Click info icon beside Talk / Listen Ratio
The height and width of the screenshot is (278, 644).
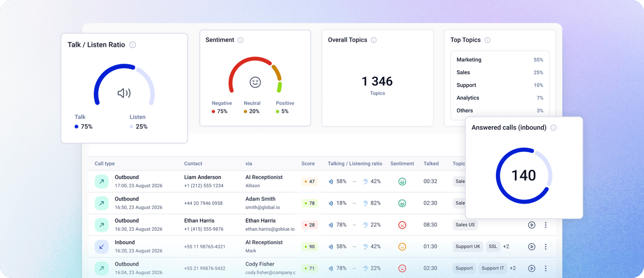point(133,45)
